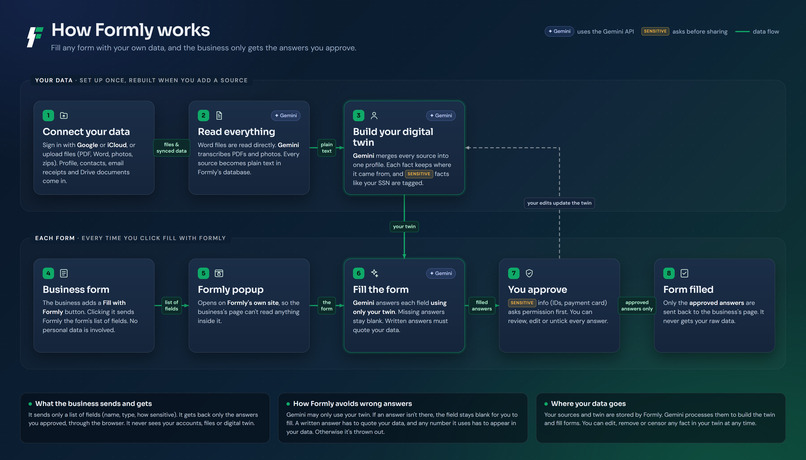806x460 pixels.
Task: Click the "Connect your data" heading
Action: (x=86, y=132)
